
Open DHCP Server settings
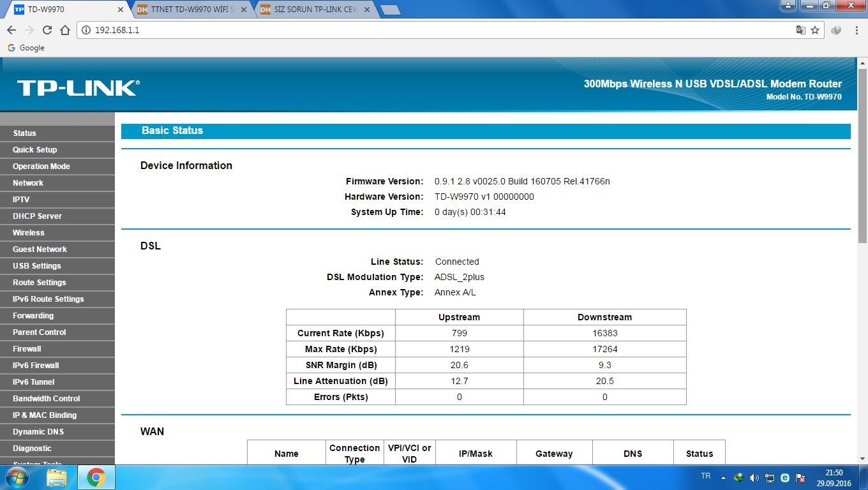click(57, 216)
